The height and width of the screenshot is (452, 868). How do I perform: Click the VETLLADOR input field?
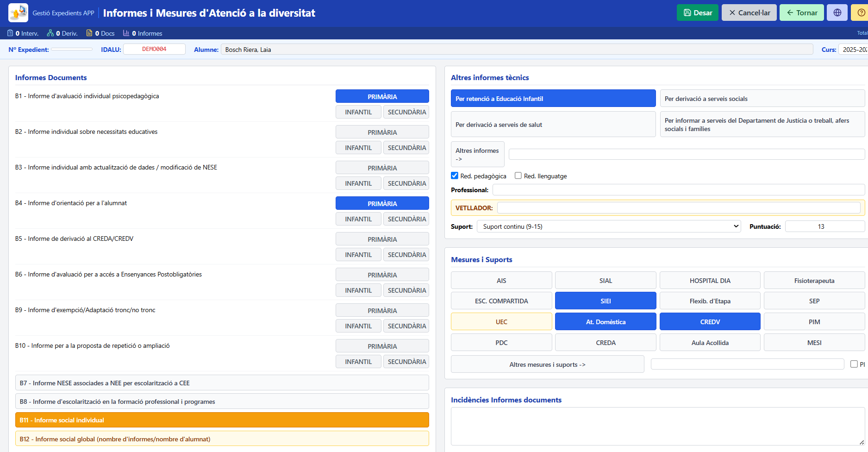click(679, 208)
